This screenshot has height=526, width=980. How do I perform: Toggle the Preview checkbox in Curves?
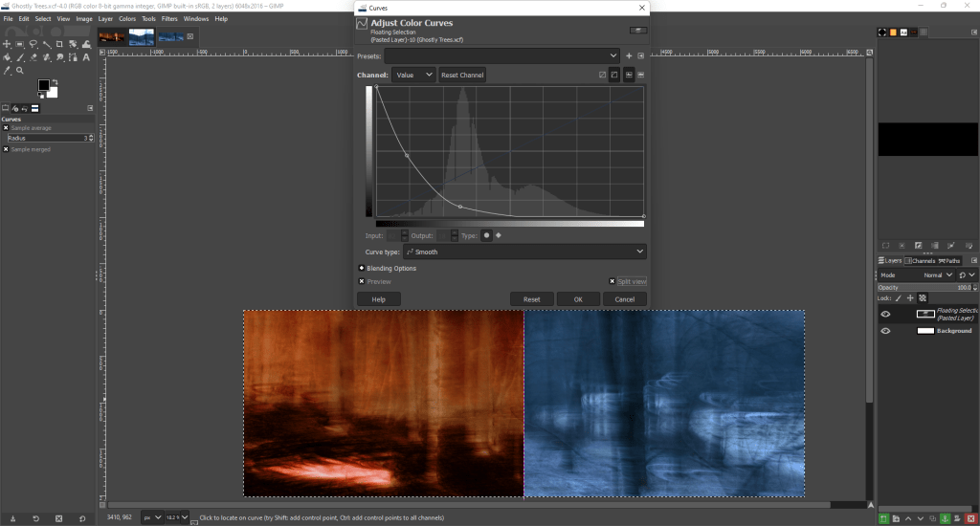tap(362, 281)
